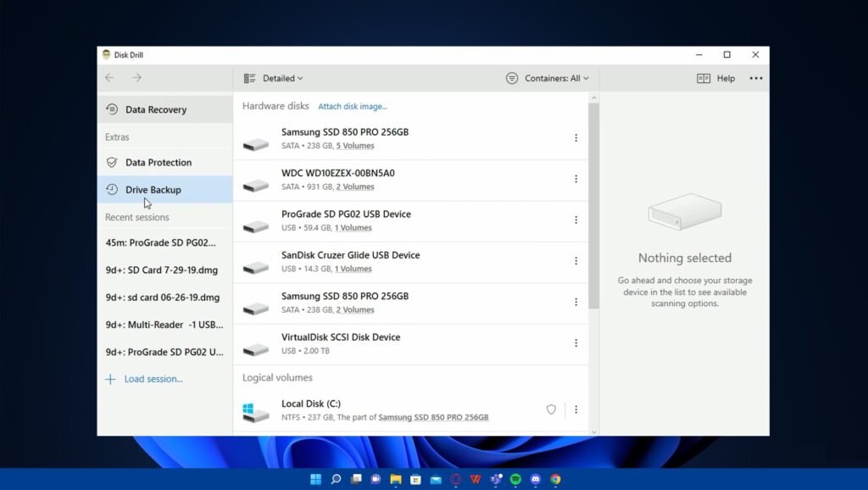Open the three-dot menu beside Help
Image resolution: width=868 pixels, height=490 pixels.
(x=756, y=79)
